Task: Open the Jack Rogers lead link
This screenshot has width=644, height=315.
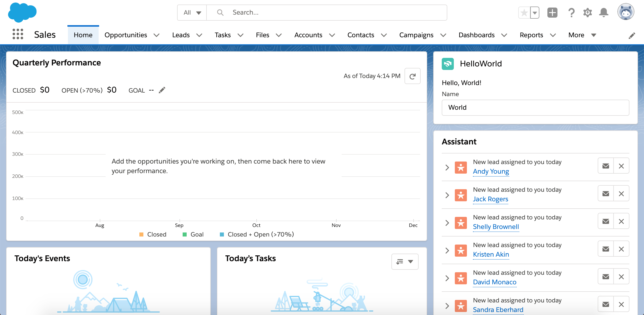Action: pyautogui.click(x=491, y=199)
